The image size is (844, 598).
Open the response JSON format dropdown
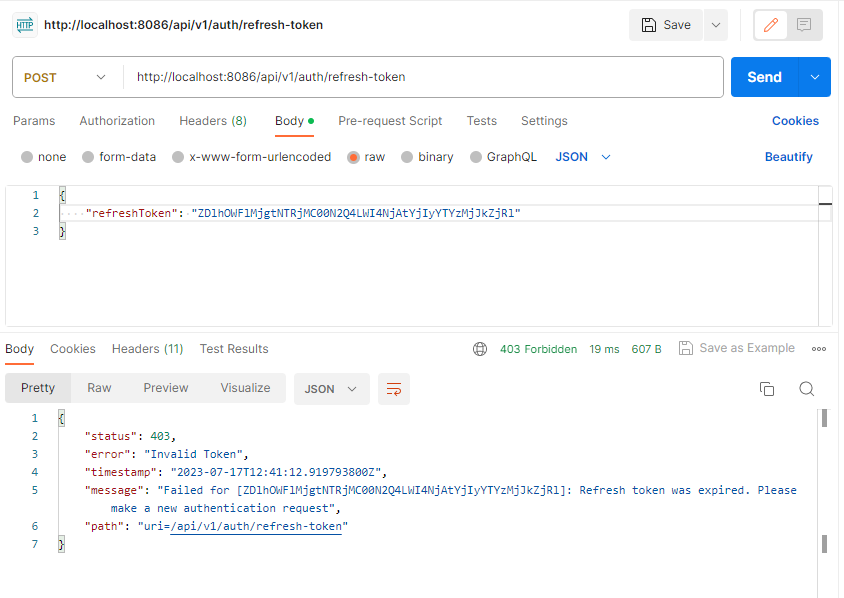[331, 389]
